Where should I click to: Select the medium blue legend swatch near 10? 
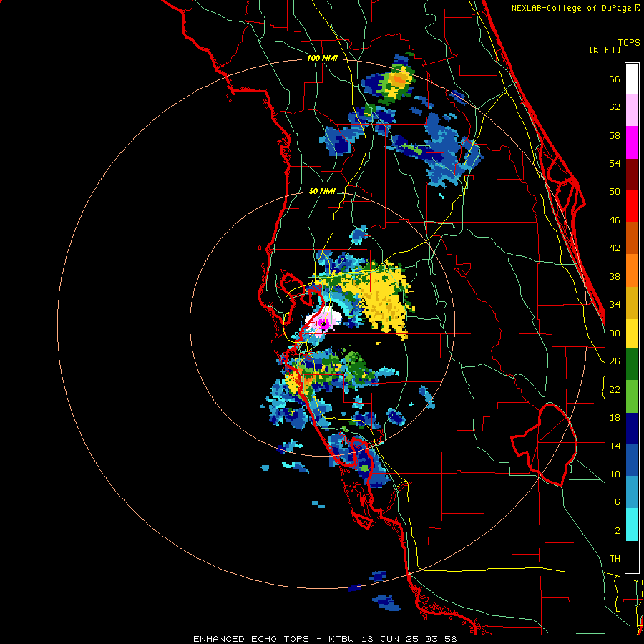point(632,461)
